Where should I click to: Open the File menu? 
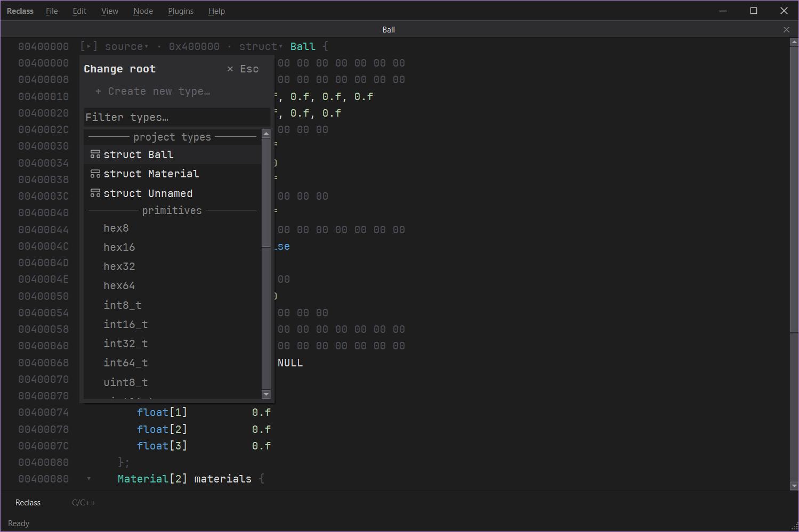tap(52, 11)
